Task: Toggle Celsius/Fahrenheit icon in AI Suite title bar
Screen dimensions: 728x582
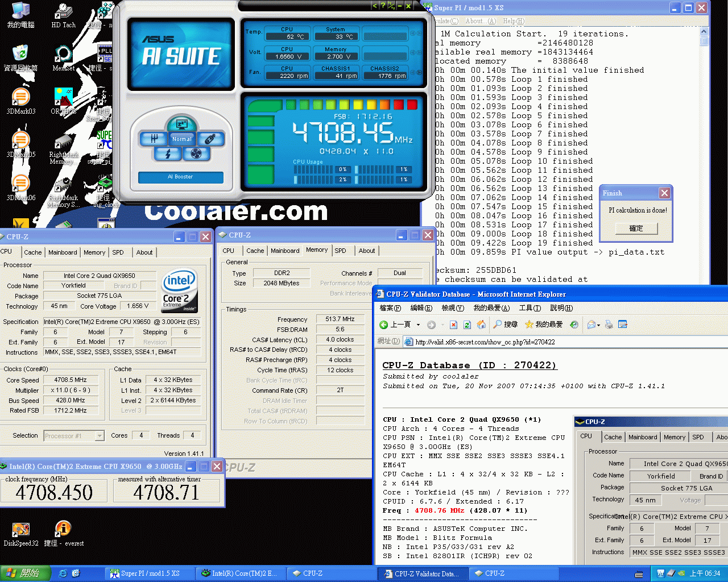Action: 391,6
